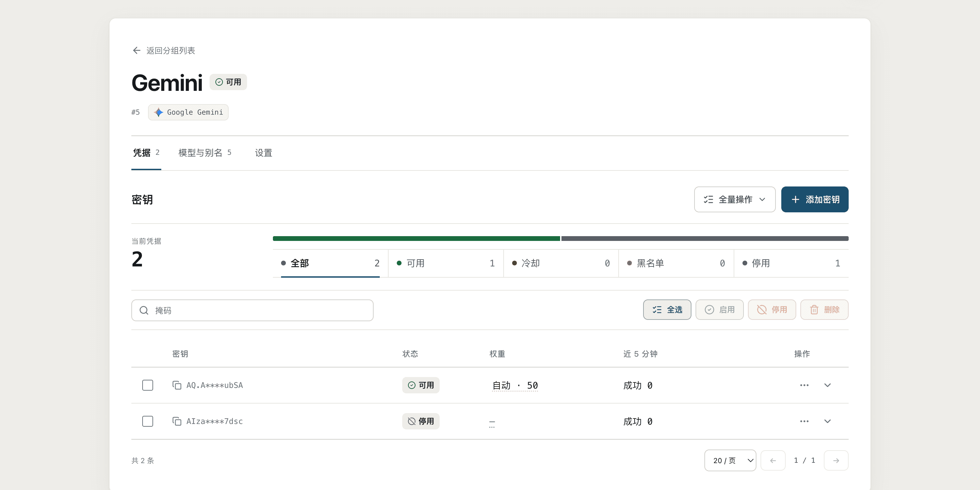Click the 停用 bulk action button
The height and width of the screenshot is (490, 980).
[771, 310]
